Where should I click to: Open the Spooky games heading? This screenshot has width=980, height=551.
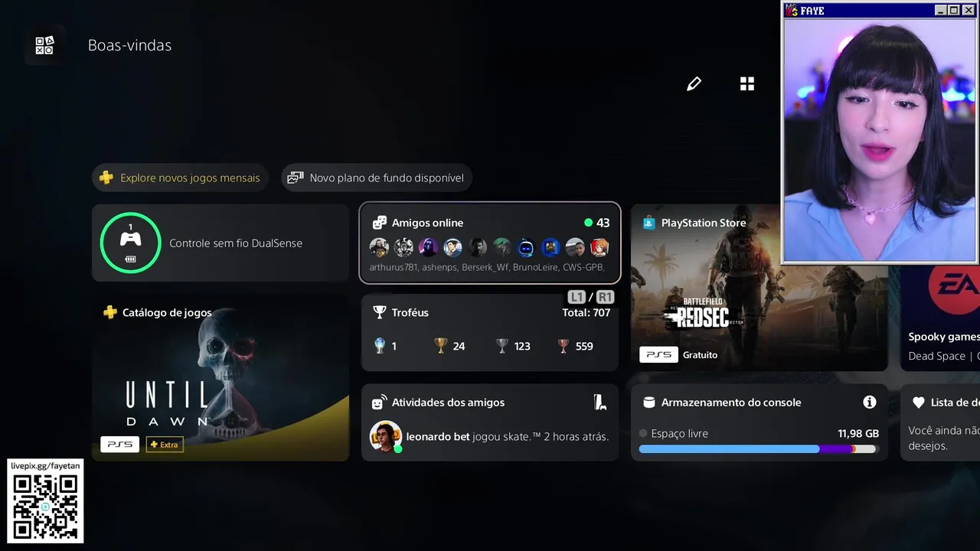coord(944,337)
